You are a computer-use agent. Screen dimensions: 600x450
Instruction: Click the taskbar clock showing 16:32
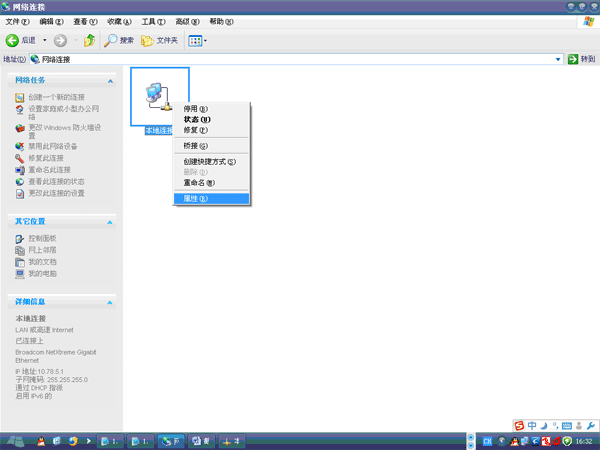pyautogui.click(x=583, y=441)
